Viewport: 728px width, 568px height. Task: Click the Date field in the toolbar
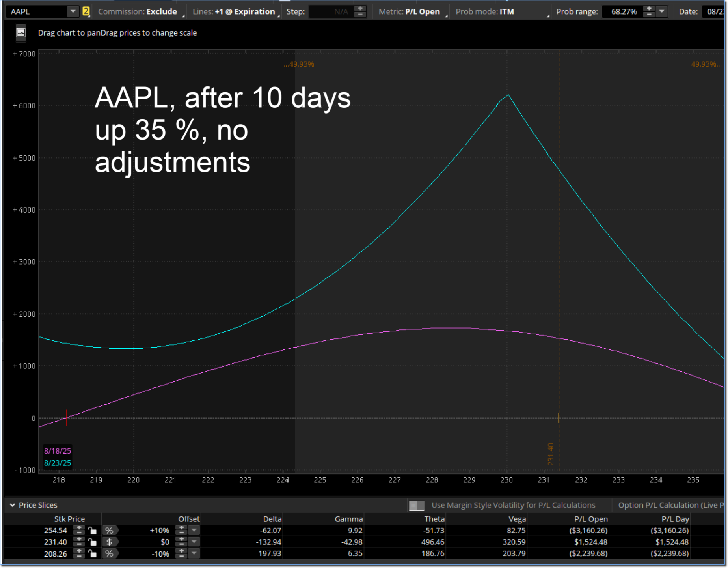coord(714,11)
